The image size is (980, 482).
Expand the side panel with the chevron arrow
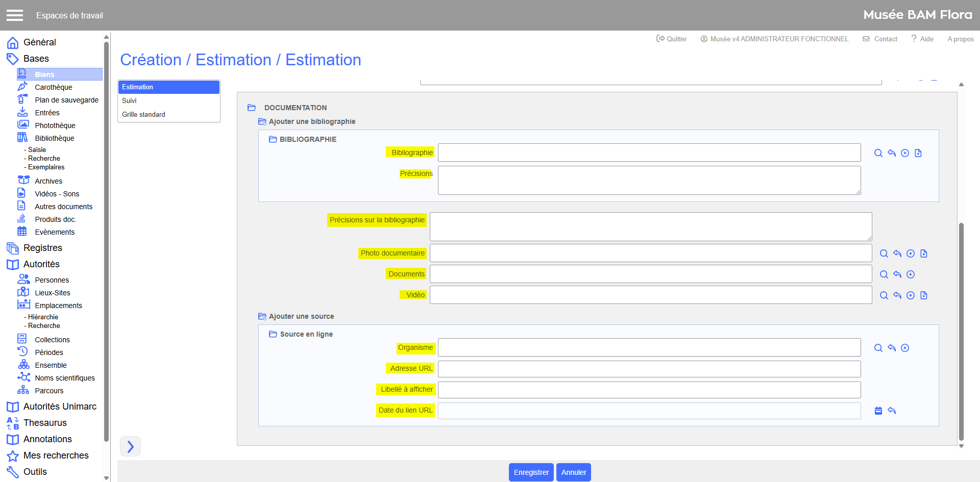pyautogui.click(x=130, y=446)
